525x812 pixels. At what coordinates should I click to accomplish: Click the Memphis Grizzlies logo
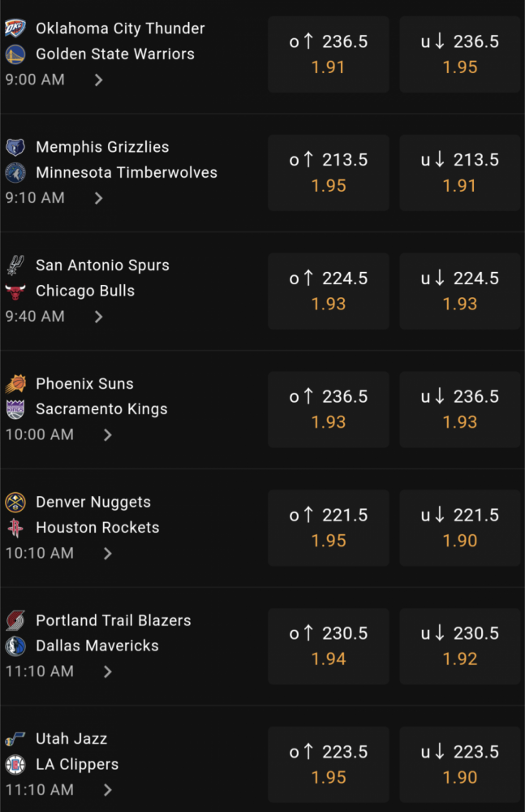(x=15, y=146)
